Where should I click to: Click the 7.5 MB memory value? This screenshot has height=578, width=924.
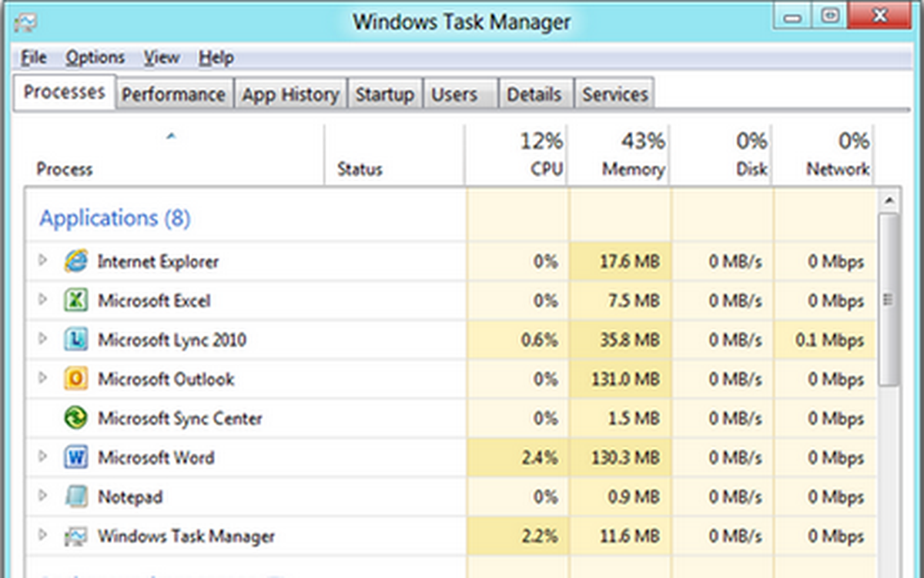(x=634, y=301)
